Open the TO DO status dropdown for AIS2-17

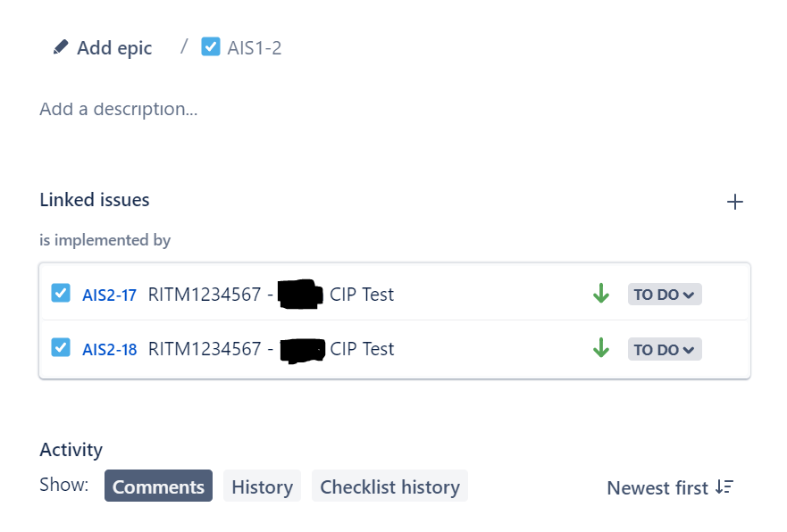[x=664, y=293]
